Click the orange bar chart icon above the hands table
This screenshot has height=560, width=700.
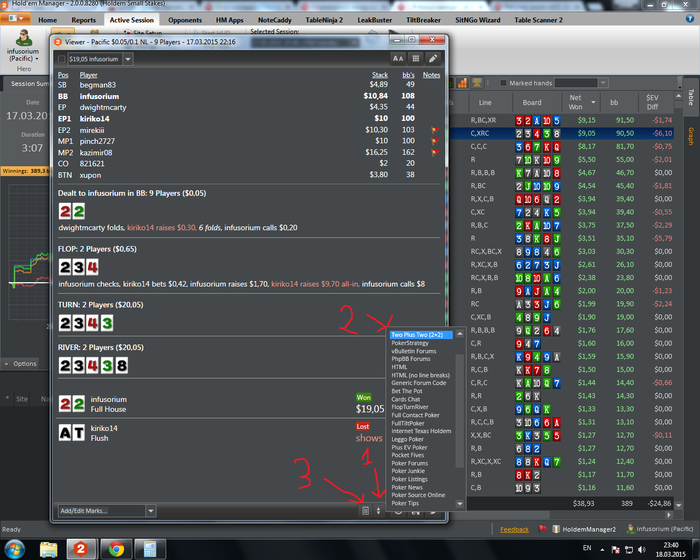point(462,83)
